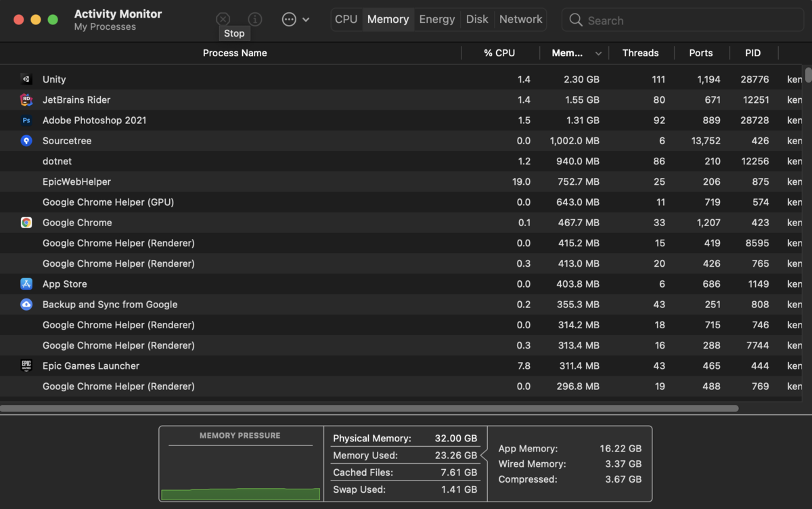
Task: Click EpicWebHelper's 19.0 CPU value
Action: 522,181
